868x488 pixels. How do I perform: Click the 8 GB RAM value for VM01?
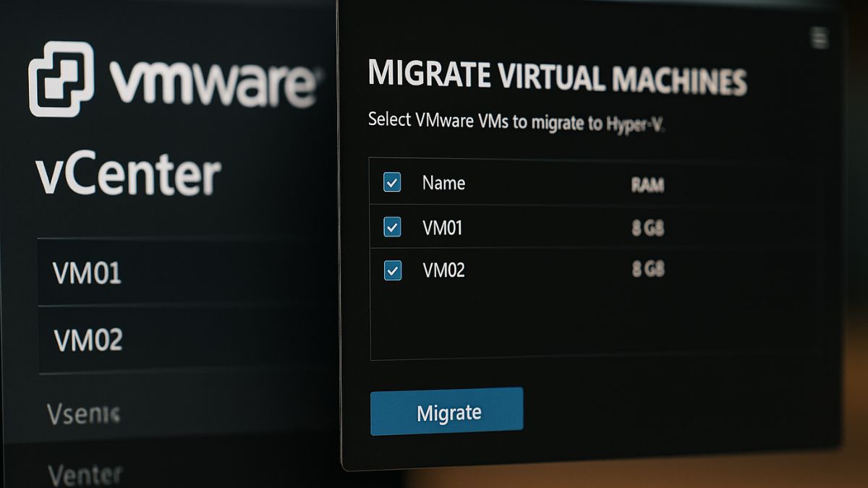coord(647,229)
